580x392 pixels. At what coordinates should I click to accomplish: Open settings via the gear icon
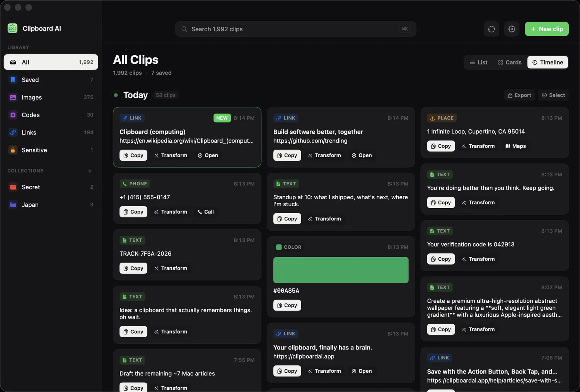512,29
